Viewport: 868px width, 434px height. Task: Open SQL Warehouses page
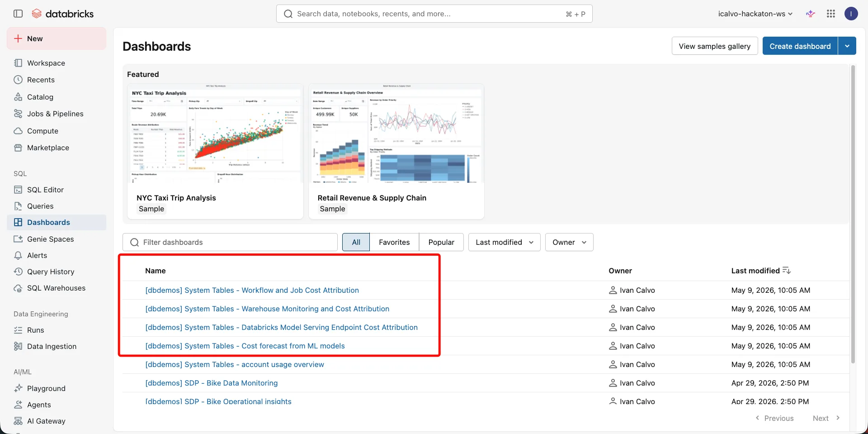[x=57, y=288]
